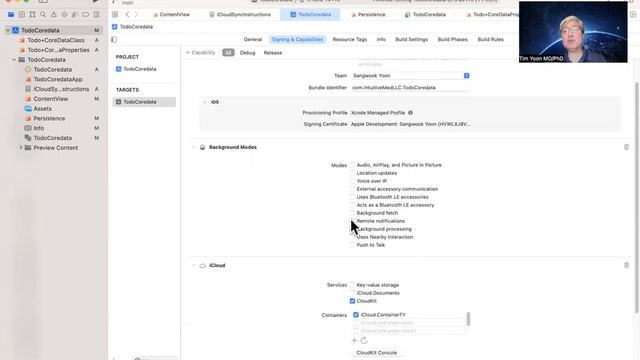Enable Key-value storage iCloud service
The width and height of the screenshot is (640, 360).
coord(352,285)
